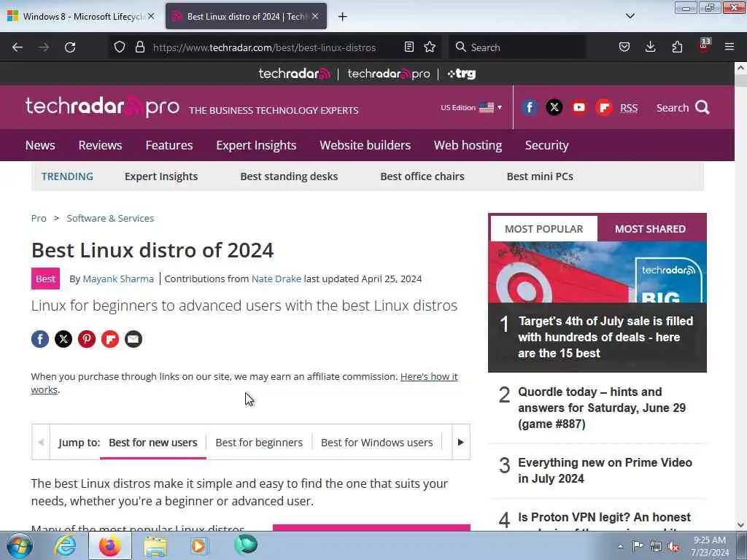Jump to Best for beginners section

pyautogui.click(x=259, y=443)
